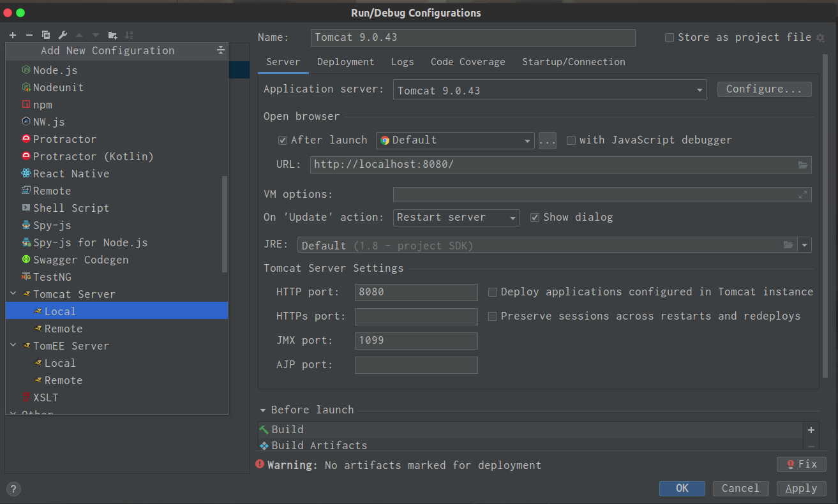Pick Protractor (Kotlin) from the list
The height and width of the screenshot is (504, 838).
tap(117, 156)
